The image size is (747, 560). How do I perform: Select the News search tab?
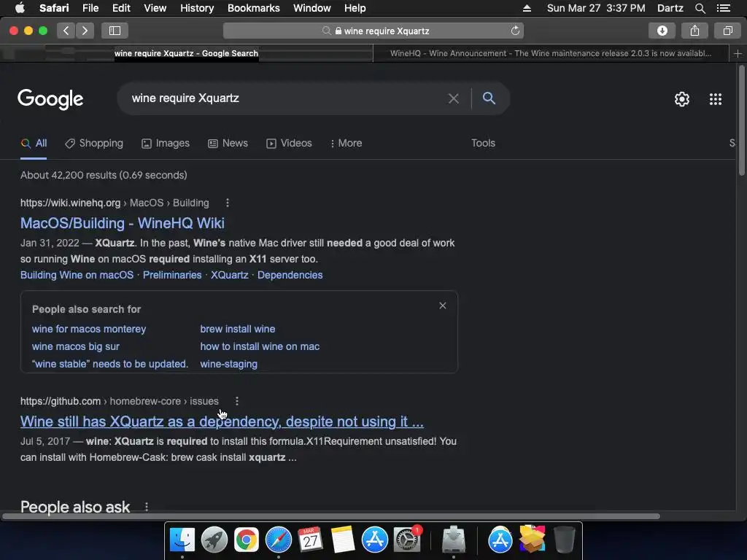228,144
